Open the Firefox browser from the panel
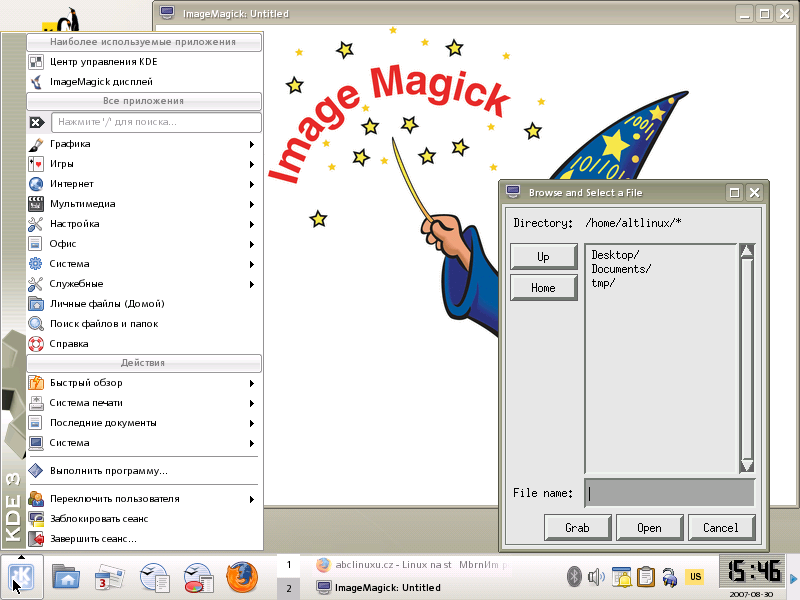The image size is (800, 600). click(x=242, y=577)
